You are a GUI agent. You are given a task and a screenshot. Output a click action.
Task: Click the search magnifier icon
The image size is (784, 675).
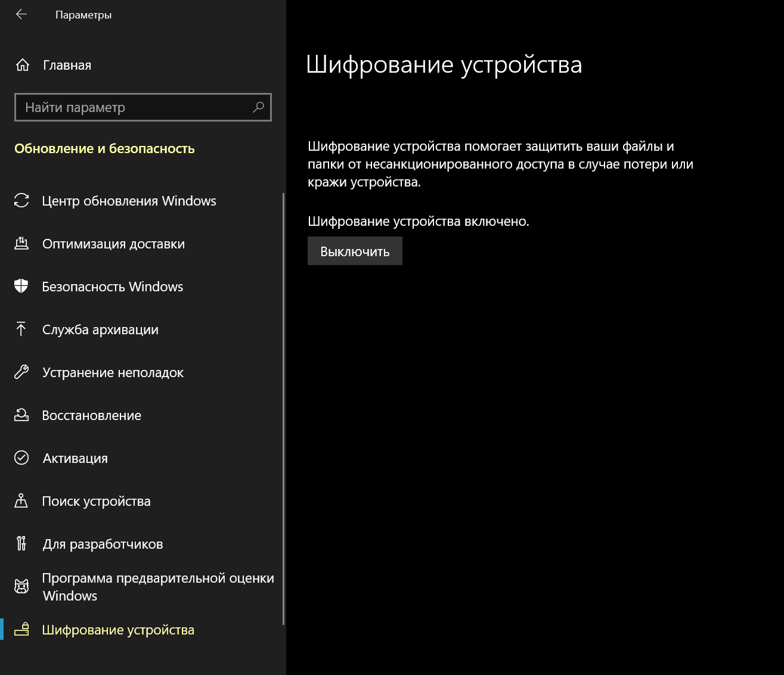tap(258, 107)
